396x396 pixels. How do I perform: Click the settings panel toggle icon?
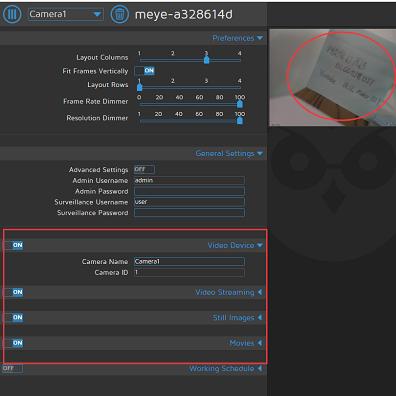click(12, 14)
